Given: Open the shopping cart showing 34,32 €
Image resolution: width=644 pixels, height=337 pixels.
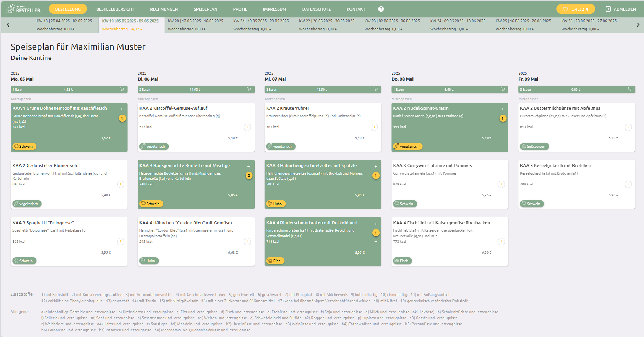Looking at the screenshot, I should coord(575,9).
